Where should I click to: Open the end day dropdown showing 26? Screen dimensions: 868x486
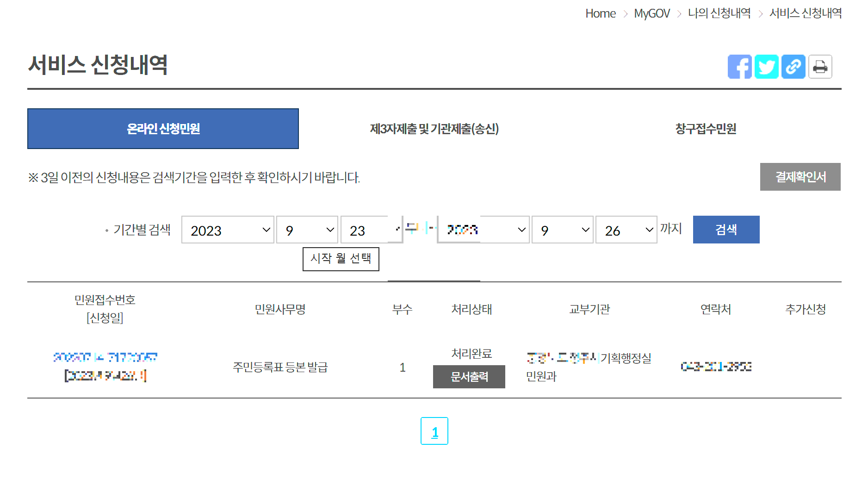click(626, 230)
